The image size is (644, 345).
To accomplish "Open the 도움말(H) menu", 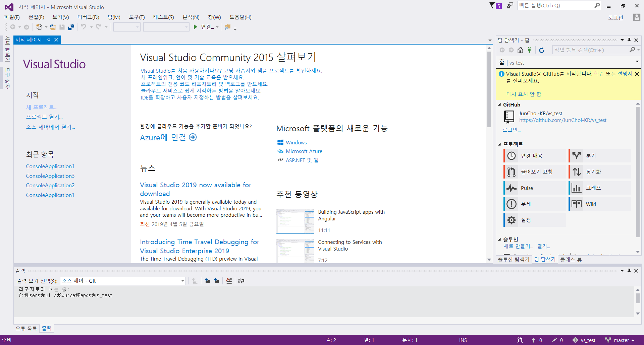I will (240, 17).
